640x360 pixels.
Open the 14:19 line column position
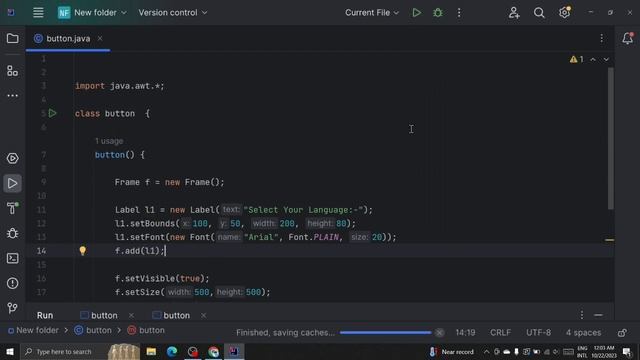[x=465, y=333]
